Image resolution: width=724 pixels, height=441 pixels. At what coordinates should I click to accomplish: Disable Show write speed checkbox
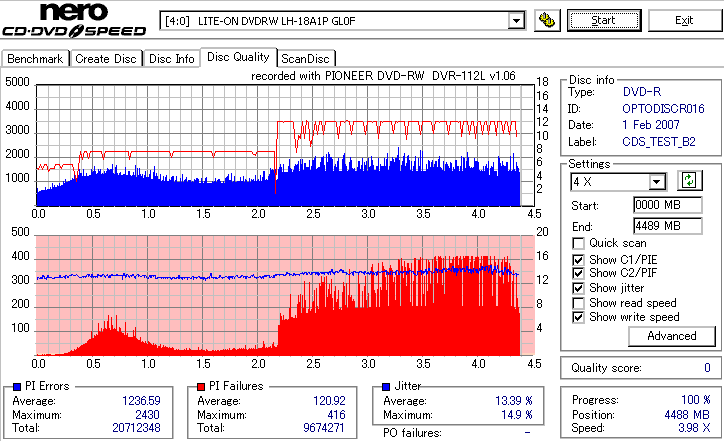pyautogui.click(x=578, y=317)
